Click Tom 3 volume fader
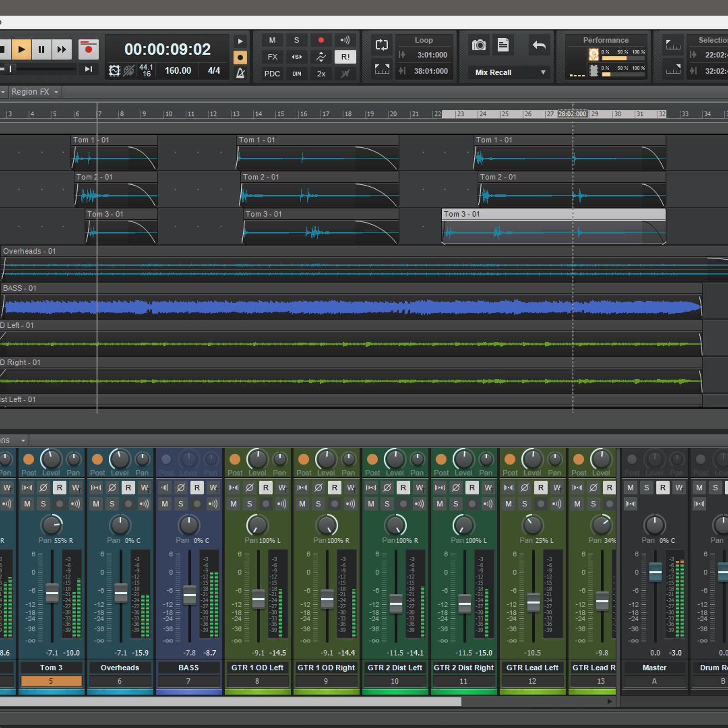Viewport: 728px width, 728px height. (52, 593)
